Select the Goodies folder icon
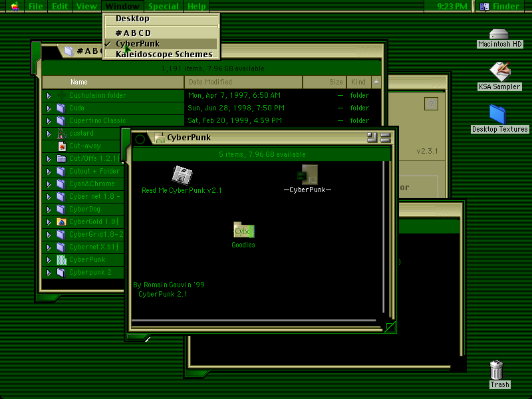 click(243, 230)
